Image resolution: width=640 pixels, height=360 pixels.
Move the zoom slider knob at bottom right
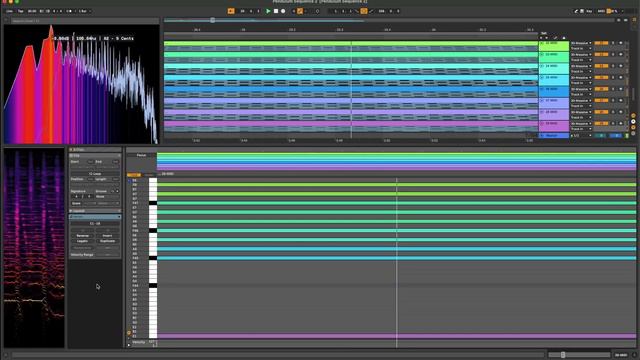(563, 355)
